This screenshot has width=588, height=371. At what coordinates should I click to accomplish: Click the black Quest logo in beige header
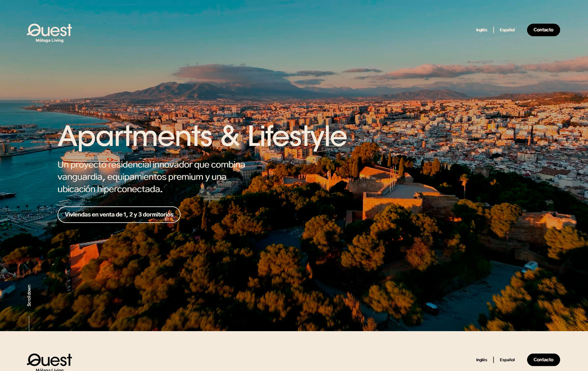pos(50,360)
